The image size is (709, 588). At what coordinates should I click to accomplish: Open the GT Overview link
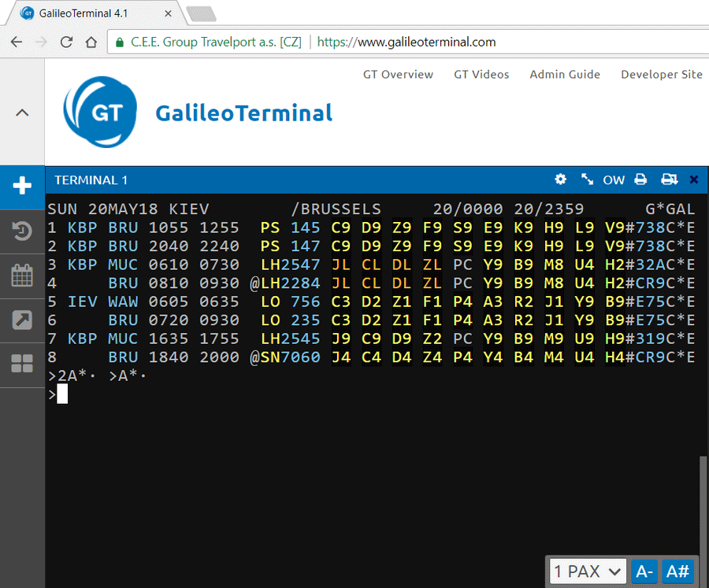click(398, 75)
